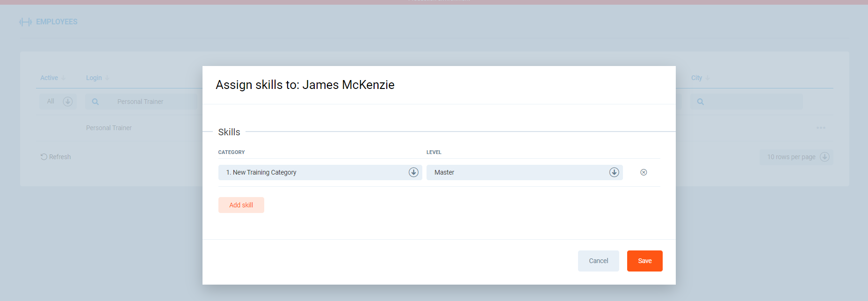Click the arrow icon in the Category field
This screenshot has width=868, height=301.
tap(413, 172)
